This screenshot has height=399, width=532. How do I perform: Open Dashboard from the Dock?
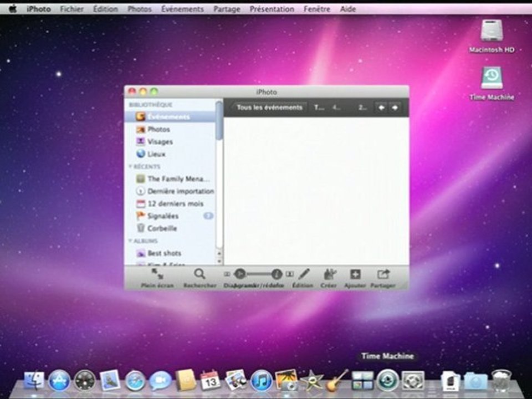pos(85,381)
